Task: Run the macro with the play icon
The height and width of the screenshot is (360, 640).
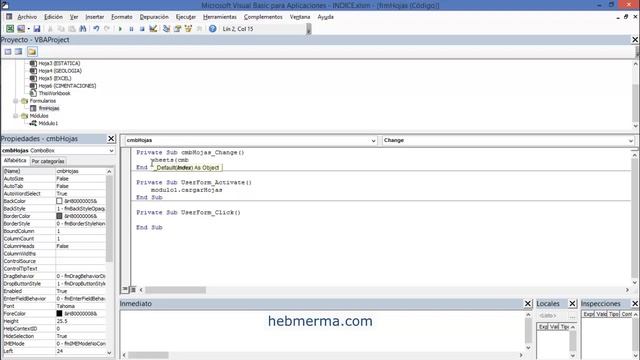Action: tap(120, 29)
